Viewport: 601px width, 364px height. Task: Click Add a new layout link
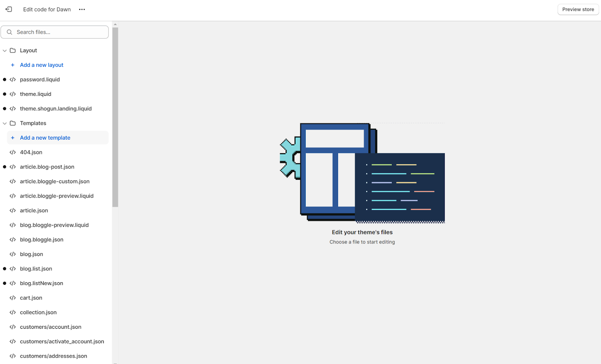(x=42, y=65)
